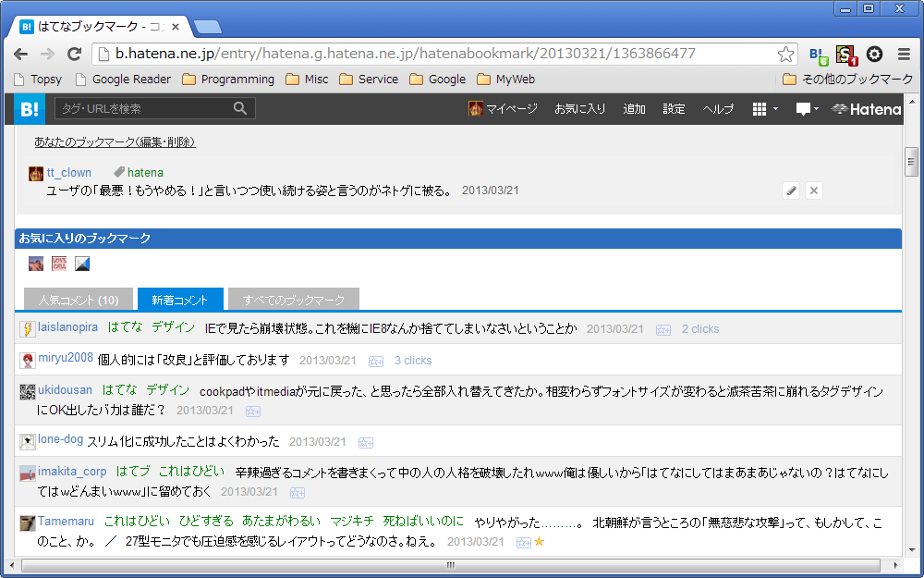Click the マジキチ tag

click(352, 522)
